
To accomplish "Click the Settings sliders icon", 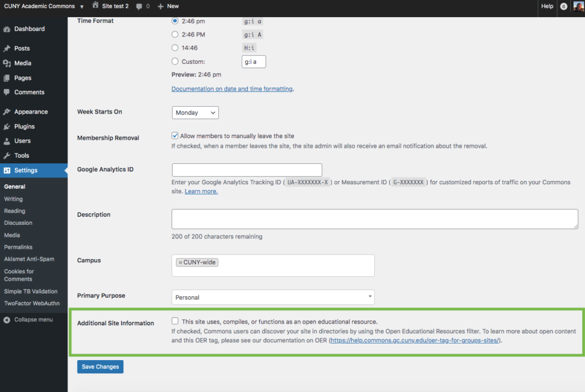I will tap(7, 170).
